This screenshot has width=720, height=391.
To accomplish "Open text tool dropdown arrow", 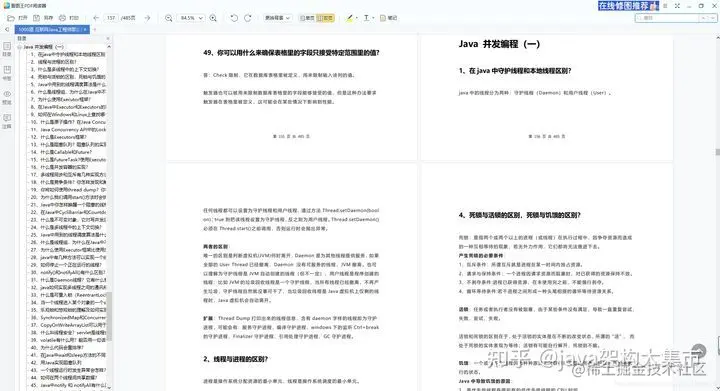I will (x=373, y=18).
